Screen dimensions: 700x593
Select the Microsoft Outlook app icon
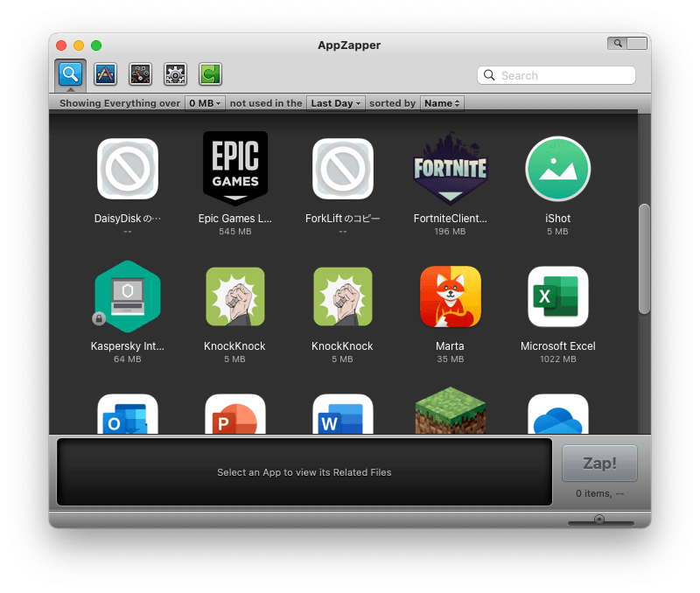pyautogui.click(x=128, y=414)
